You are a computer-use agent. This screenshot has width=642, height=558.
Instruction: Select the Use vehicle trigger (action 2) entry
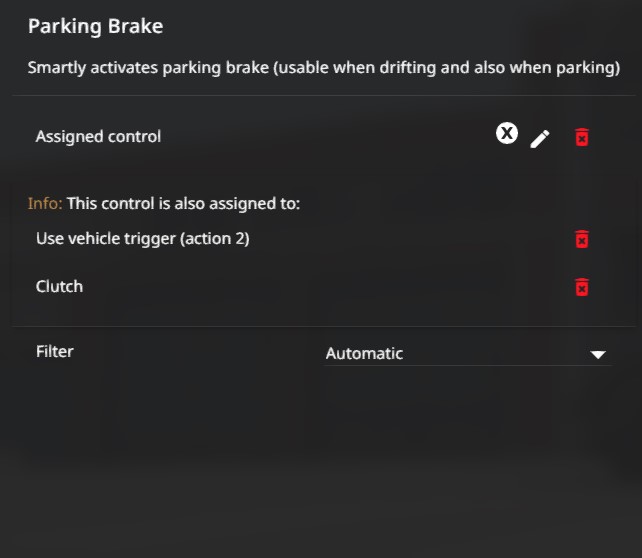[x=142, y=239]
